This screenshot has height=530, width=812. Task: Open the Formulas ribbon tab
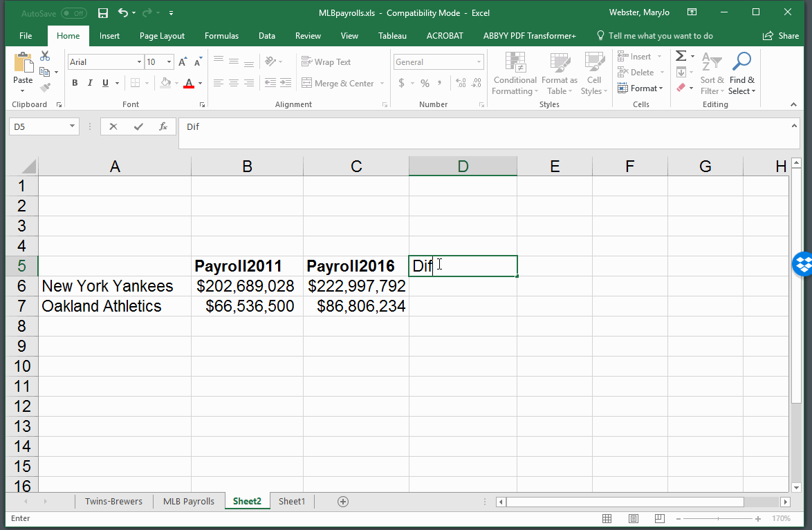tap(221, 36)
